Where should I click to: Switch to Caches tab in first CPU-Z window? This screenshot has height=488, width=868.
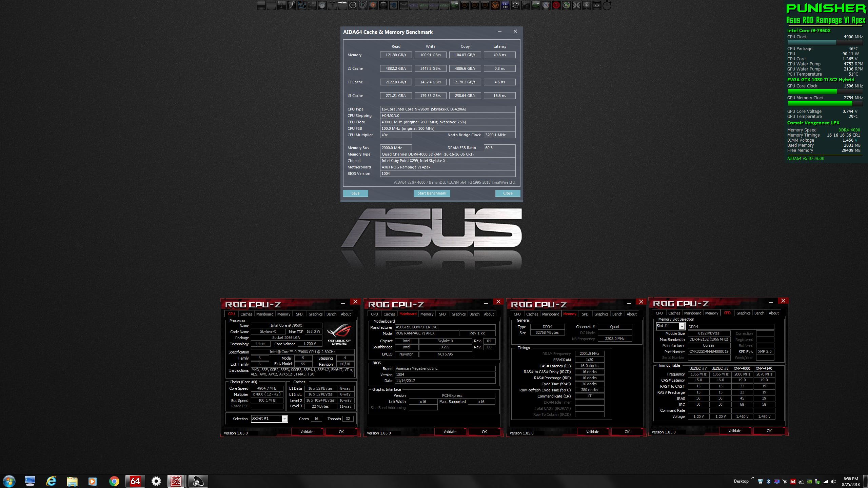(246, 314)
